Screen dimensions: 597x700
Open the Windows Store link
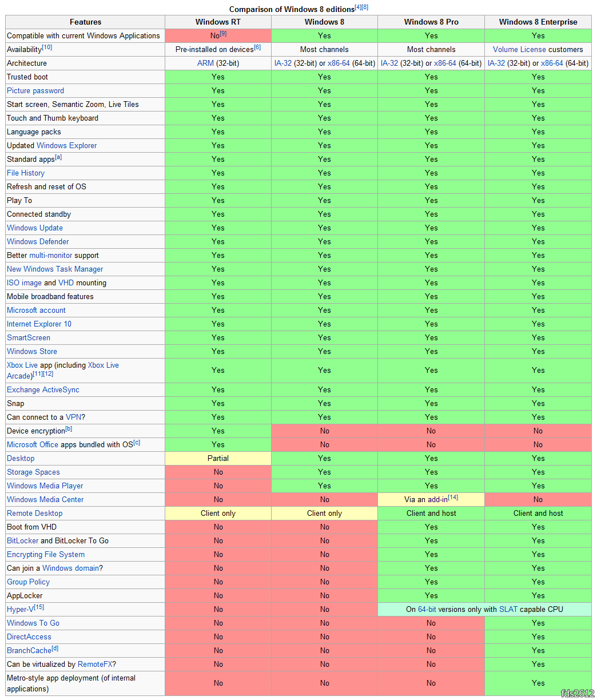[32, 351]
